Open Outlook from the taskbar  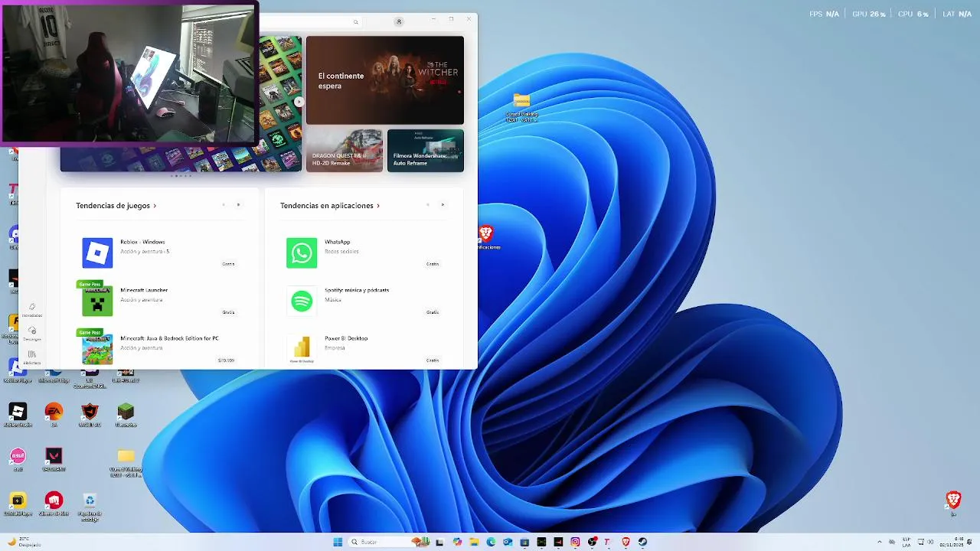coord(508,542)
